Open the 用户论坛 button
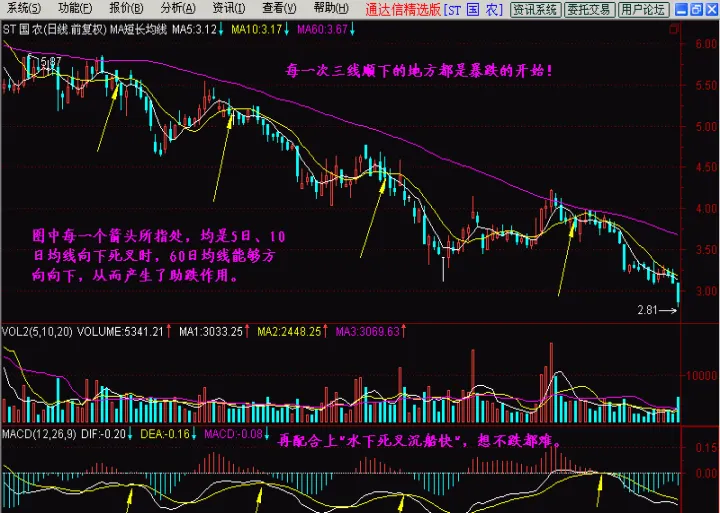The image size is (720, 513). 642,10
